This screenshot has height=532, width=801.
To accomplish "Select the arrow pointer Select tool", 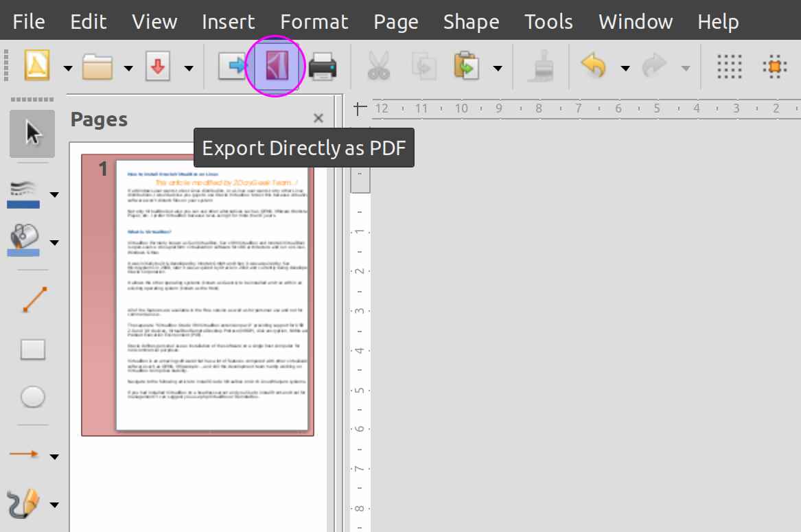I will click(32, 134).
